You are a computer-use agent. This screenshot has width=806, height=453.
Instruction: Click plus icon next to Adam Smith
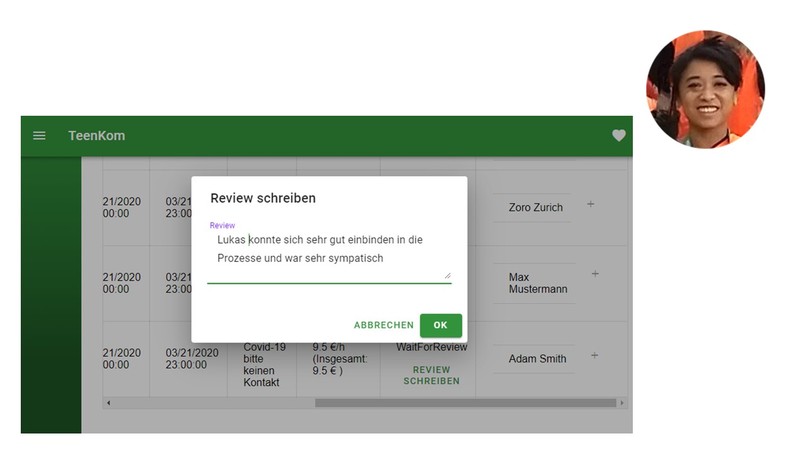[594, 355]
